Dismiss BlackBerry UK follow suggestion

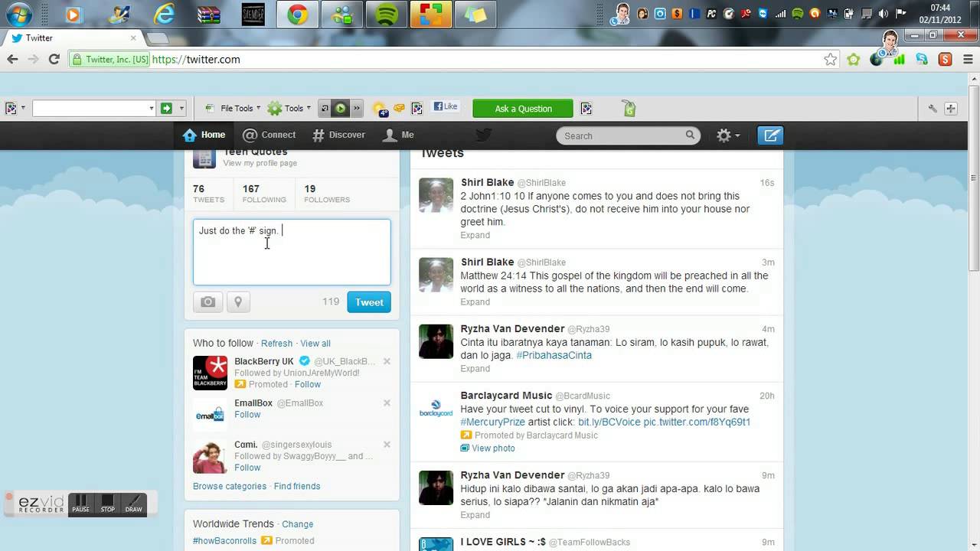[387, 361]
